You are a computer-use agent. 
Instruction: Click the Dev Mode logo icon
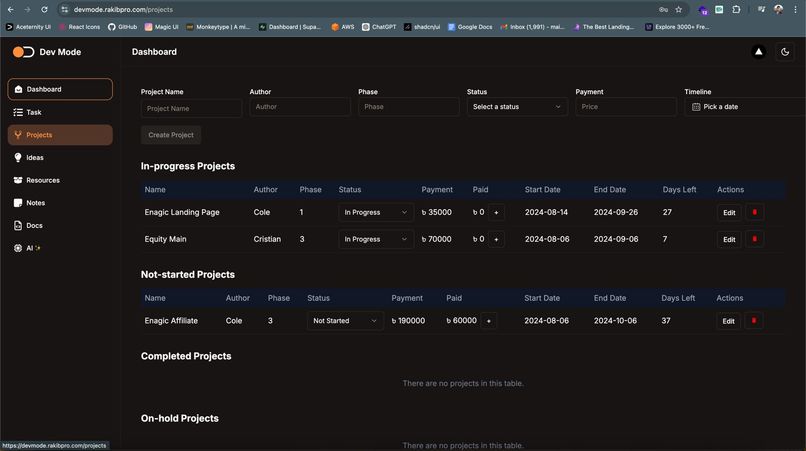coord(23,52)
